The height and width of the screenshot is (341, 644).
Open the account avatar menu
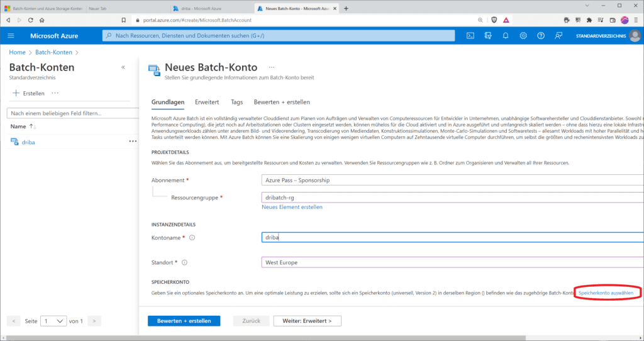(x=635, y=36)
